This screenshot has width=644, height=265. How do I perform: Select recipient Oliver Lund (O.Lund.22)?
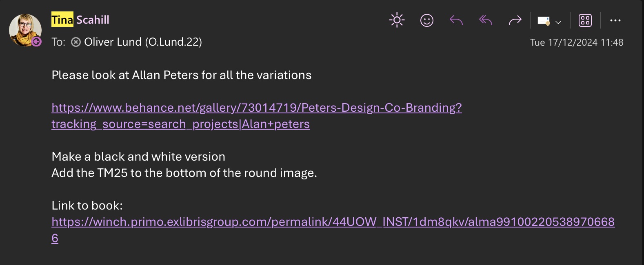click(x=143, y=42)
